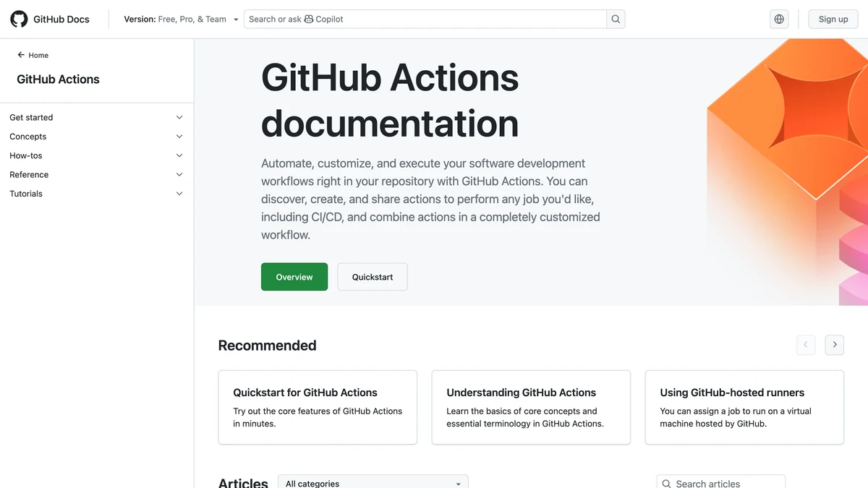Screen dimensions: 868x488
Task: Expand the Get started section chevron
Action: coord(179,117)
